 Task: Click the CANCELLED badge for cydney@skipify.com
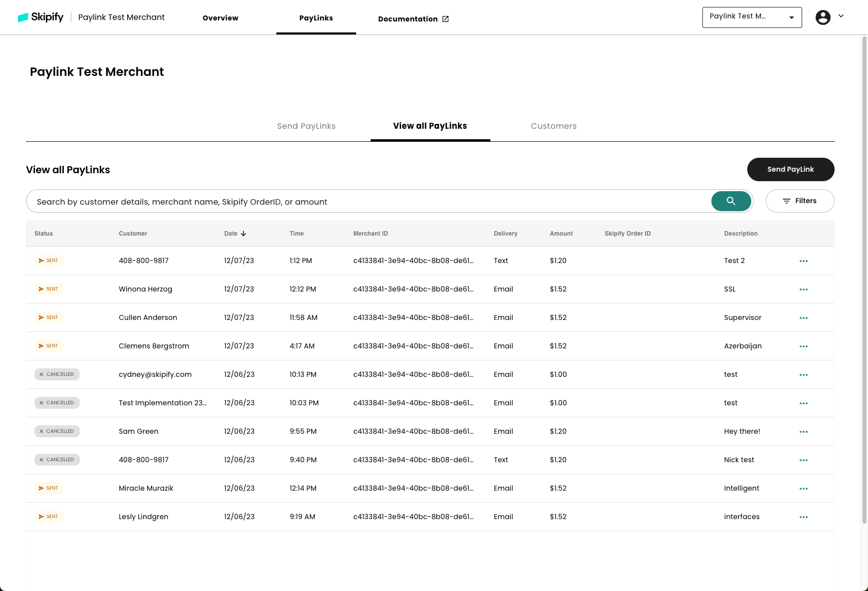coord(57,374)
